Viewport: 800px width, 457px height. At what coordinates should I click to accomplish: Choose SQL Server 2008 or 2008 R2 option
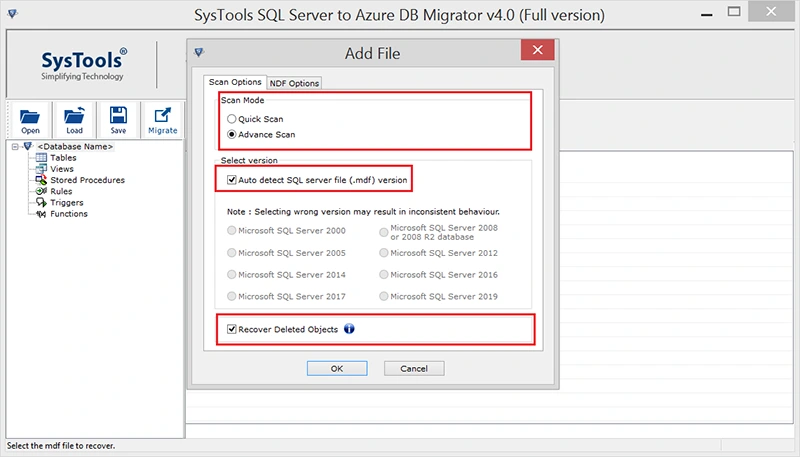pos(384,233)
